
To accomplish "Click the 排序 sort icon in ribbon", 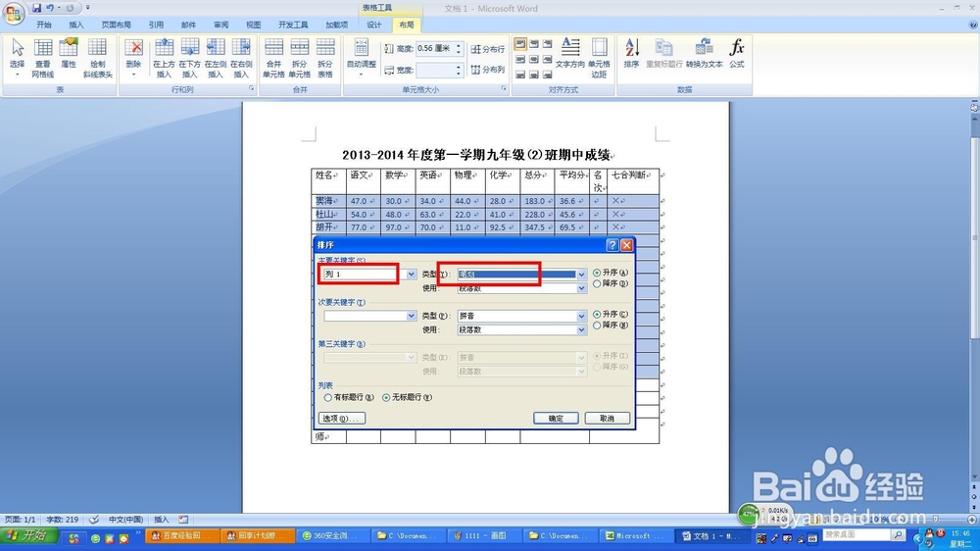I will point(631,54).
